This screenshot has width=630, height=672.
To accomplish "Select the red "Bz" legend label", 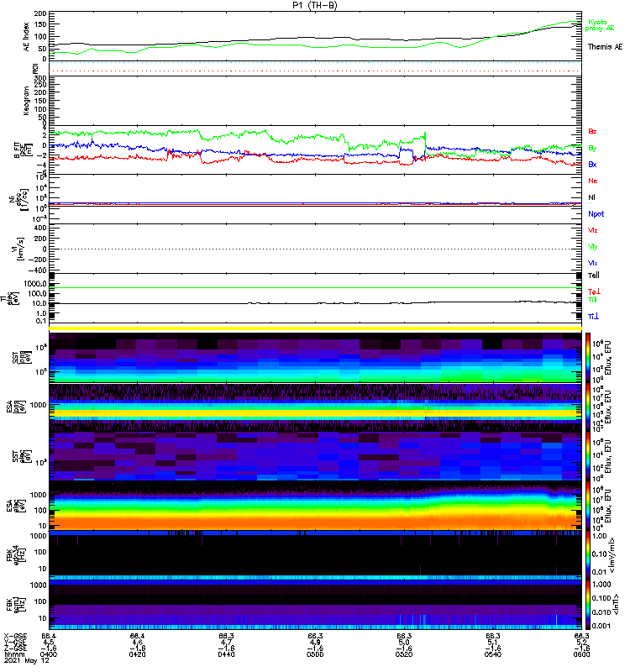I will (x=592, y=131).
